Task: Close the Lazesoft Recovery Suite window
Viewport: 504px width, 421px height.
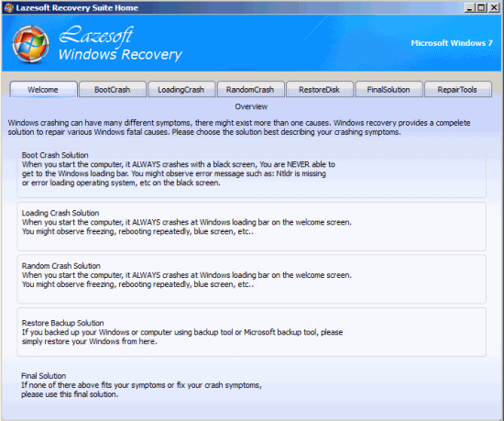Action: click(x=494, y=7)
